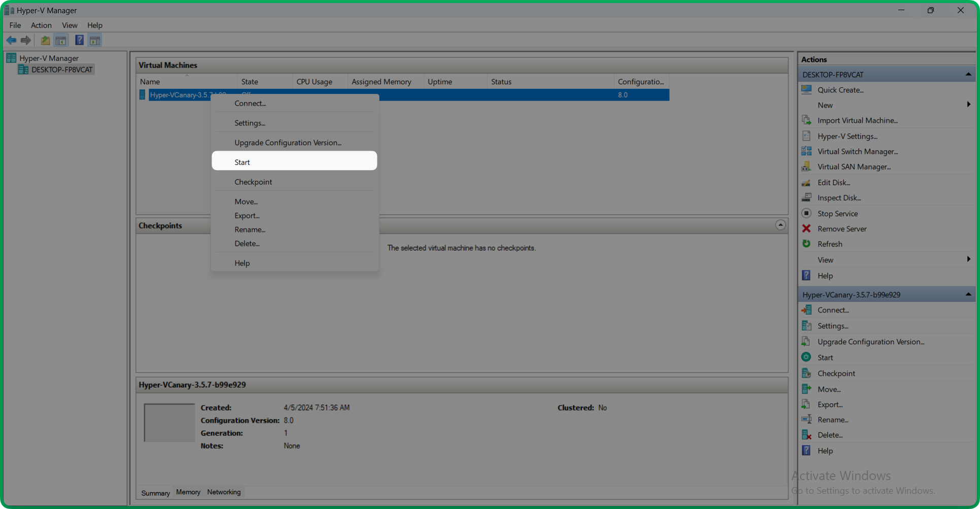Choose Start in the context menu
Screen dimensions: 980x509
(294, 162)
